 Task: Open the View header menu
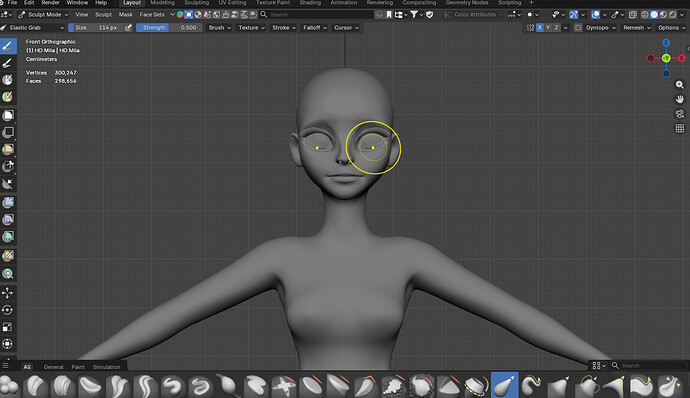point(81,15)
